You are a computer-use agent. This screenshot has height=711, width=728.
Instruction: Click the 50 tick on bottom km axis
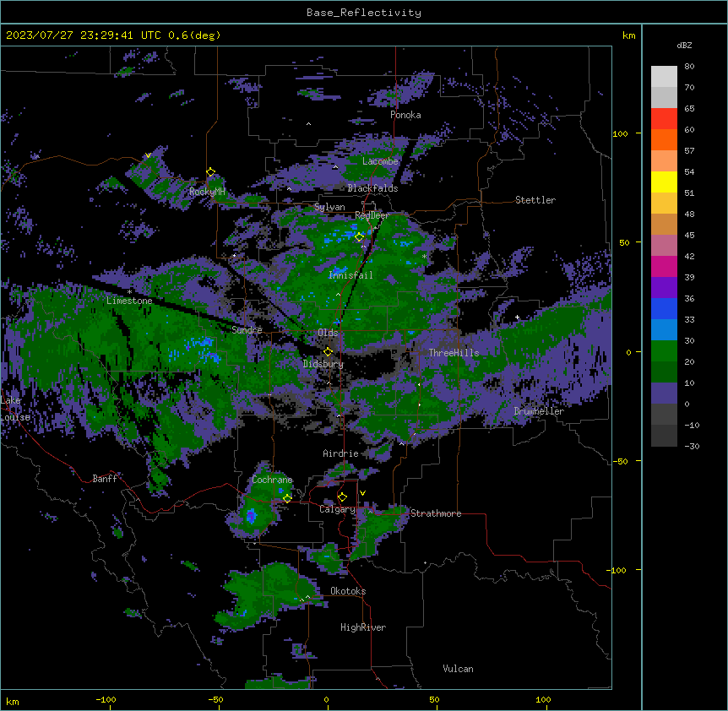(433, 699)
